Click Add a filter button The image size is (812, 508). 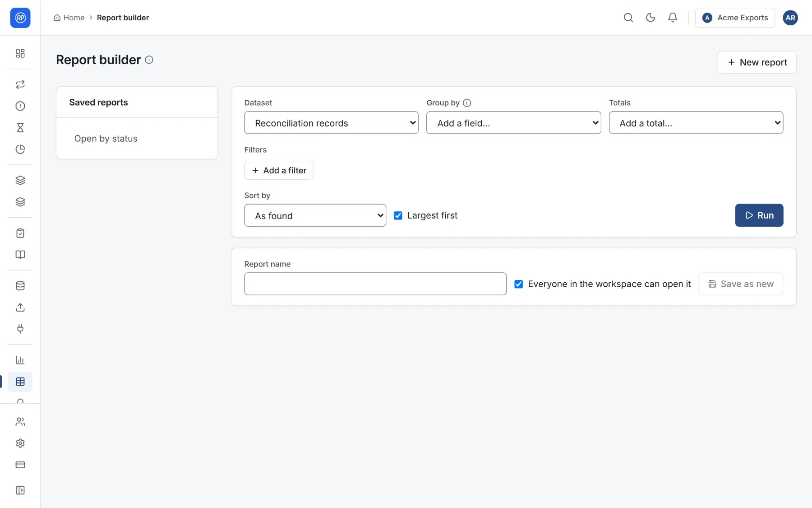point(278,170)
